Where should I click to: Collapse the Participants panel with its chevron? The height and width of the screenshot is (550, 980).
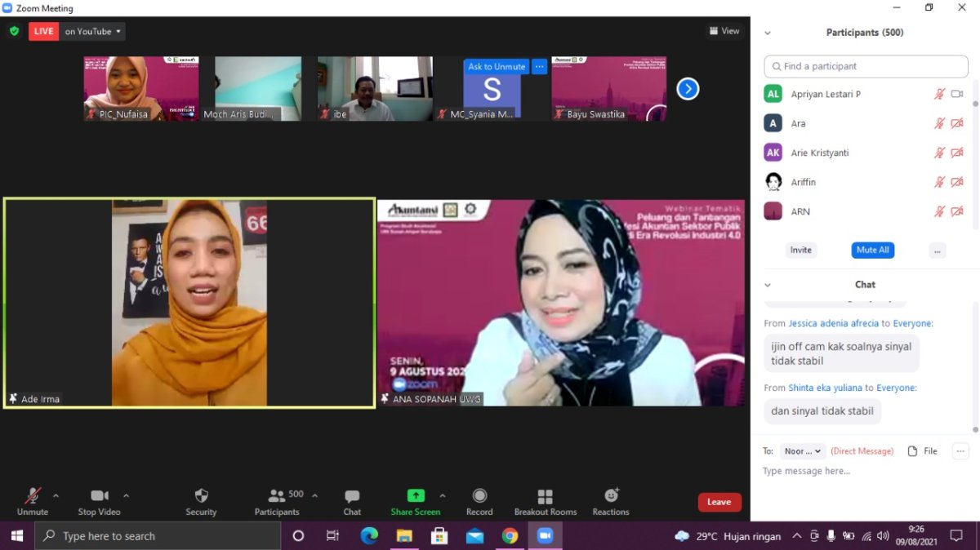pyautogui.click(x=766, y=33)
